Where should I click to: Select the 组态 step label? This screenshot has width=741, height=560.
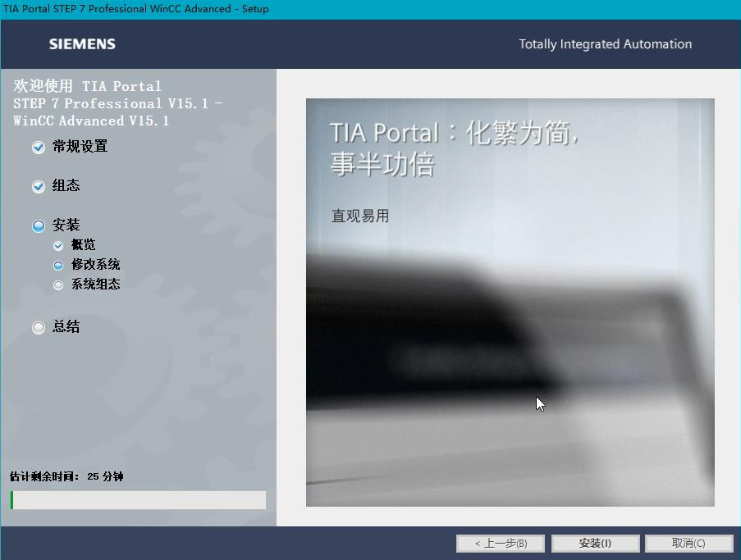(x=66, y=185)
